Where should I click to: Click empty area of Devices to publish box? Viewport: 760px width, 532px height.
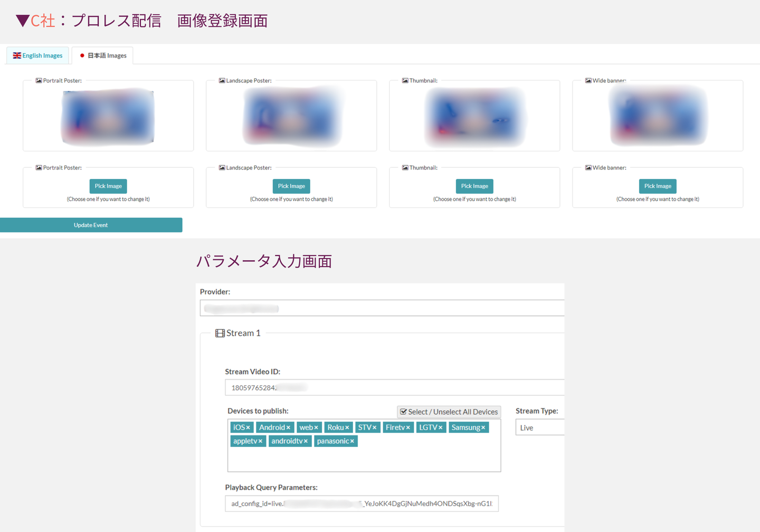(364, 459)
